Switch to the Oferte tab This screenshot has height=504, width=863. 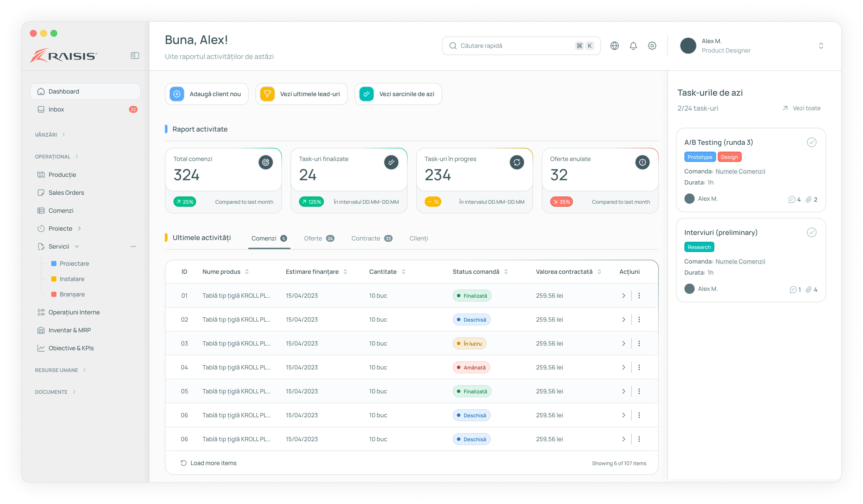[x=319, y=239]
